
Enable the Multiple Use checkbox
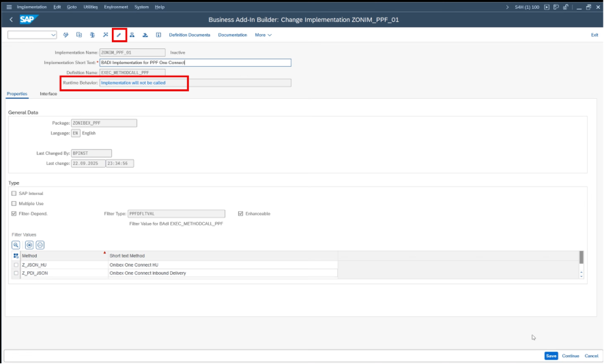(x=14, y=203)
